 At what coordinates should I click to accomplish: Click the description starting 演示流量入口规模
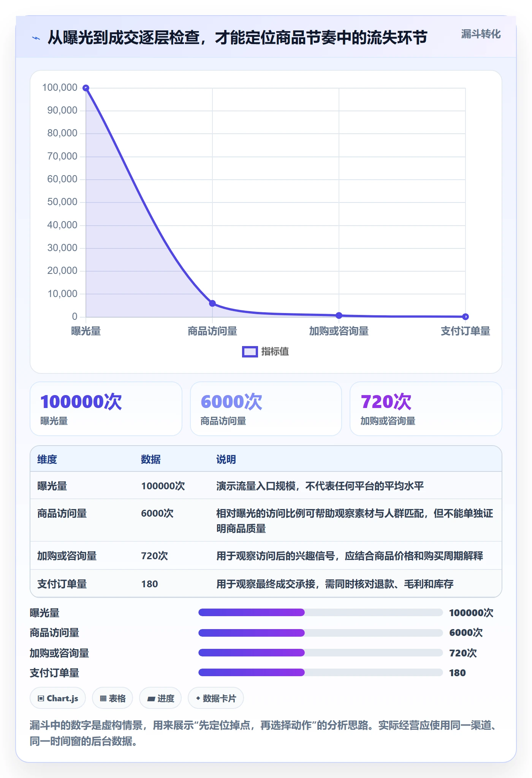click(320, 486)
